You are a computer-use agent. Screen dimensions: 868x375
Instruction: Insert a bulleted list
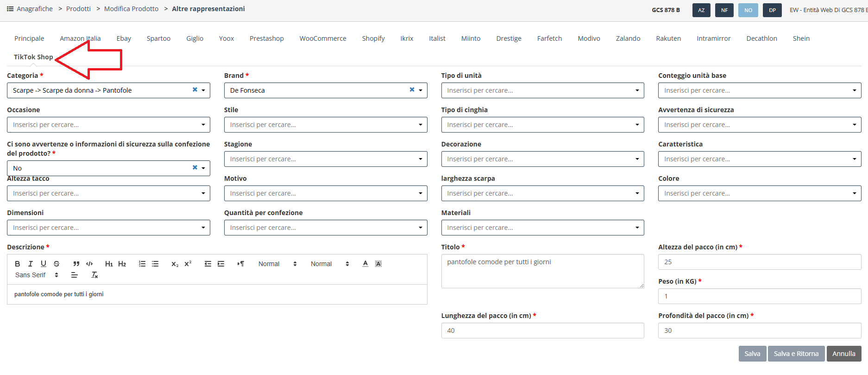click(x=155, y=264)
